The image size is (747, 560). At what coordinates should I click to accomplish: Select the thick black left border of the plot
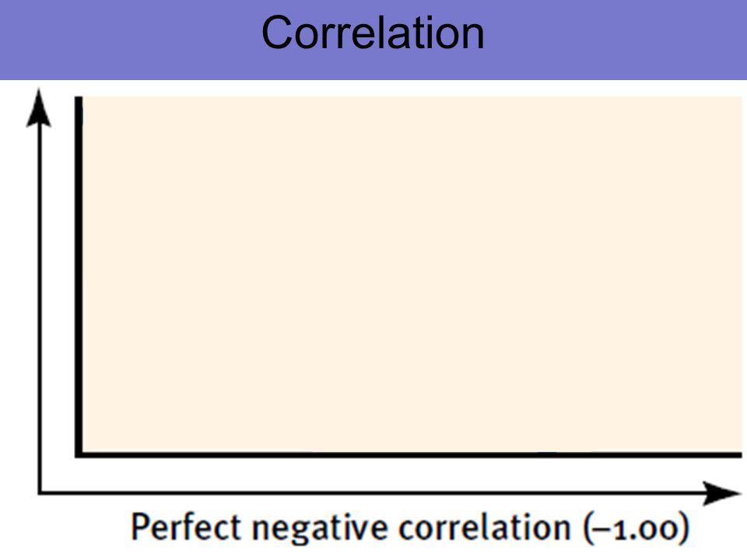(79, 277)
